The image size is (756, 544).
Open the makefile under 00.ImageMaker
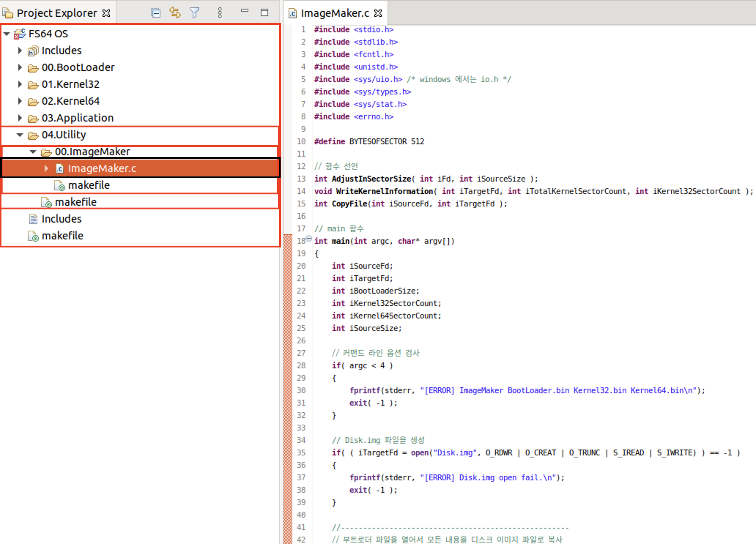tap(89, 185)
